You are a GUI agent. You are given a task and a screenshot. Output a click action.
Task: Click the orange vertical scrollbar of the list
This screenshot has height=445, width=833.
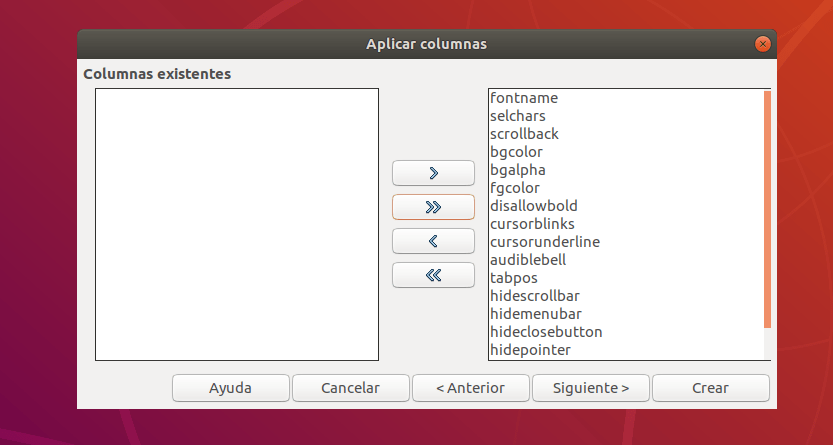click(x=767, y=210)
